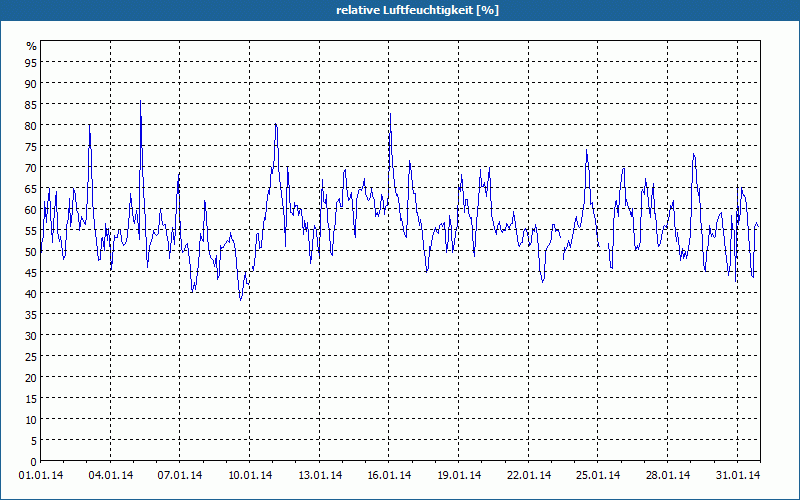
Task: Click the 95 value on y-axis
Action: [31, 62]
